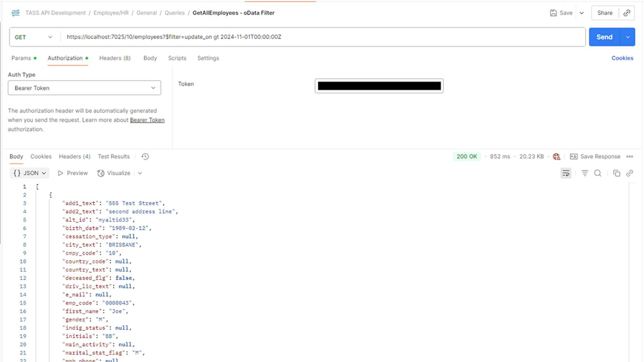Open the Test Results response tab

click(114, 157)
